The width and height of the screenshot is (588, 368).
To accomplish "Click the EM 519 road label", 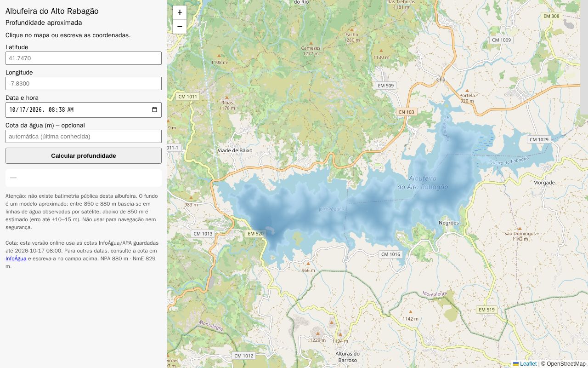I will pos(486,310).
